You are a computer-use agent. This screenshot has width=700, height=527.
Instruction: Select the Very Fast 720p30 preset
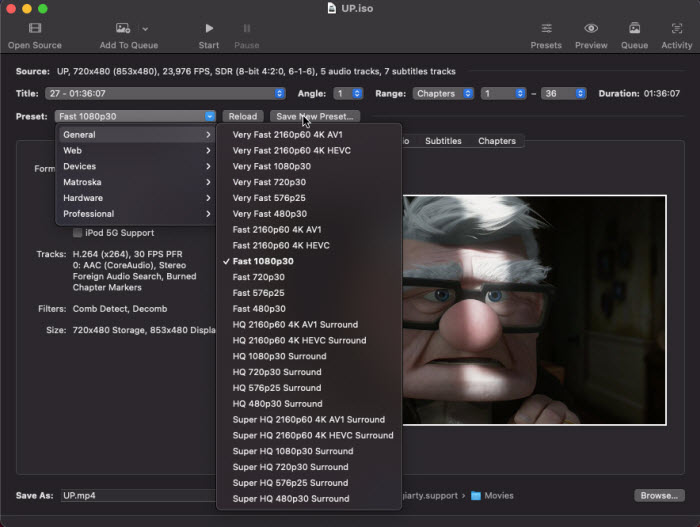(x=309, y=182)
